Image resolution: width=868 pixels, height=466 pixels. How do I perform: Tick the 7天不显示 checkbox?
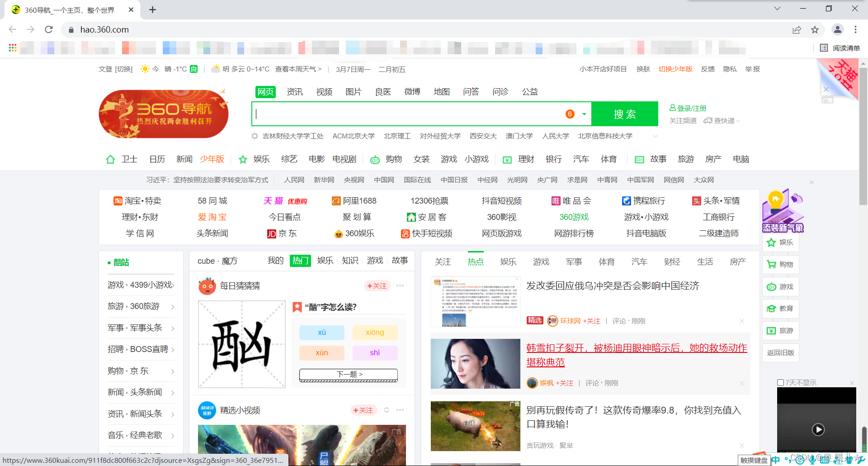[780, 383]
